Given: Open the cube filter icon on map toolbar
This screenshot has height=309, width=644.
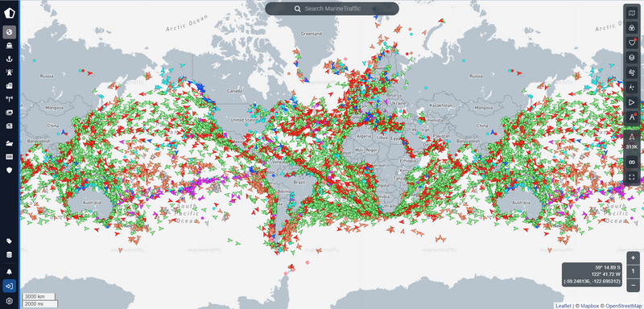Looking at the screenshot, I should [632, 58].
